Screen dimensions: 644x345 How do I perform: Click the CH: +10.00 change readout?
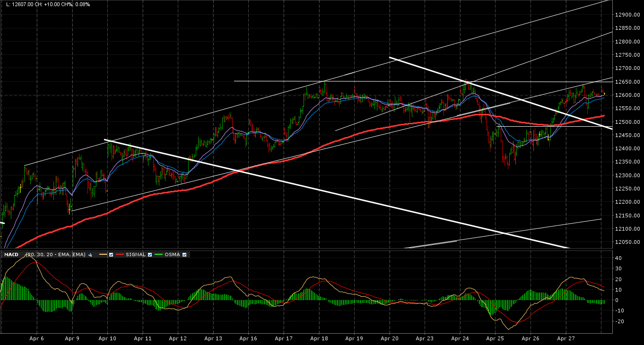point(48,4)
